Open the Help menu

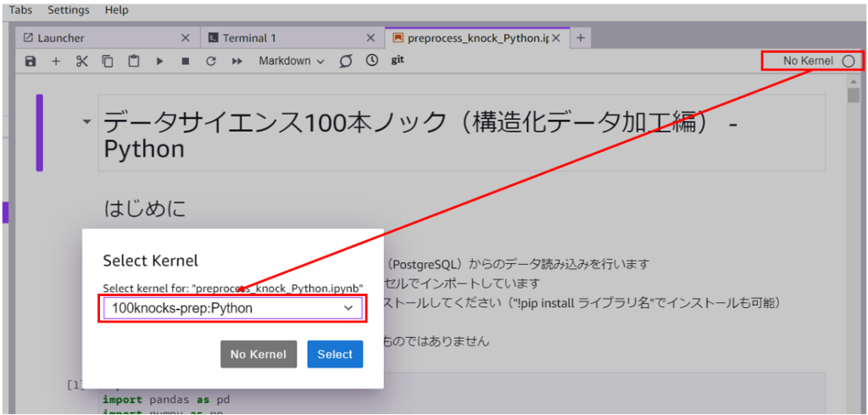[116, 10]
